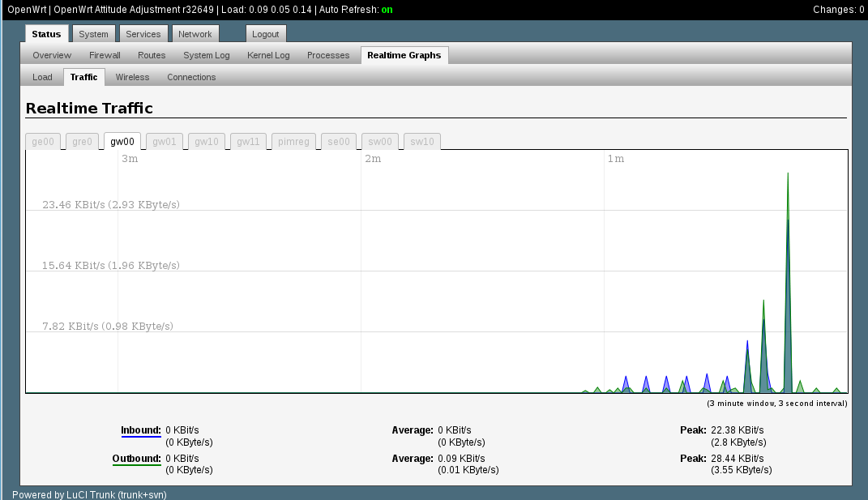Switch to gw01 interface traffic
This screenshot has width=868, height=500.
[165, 142]
